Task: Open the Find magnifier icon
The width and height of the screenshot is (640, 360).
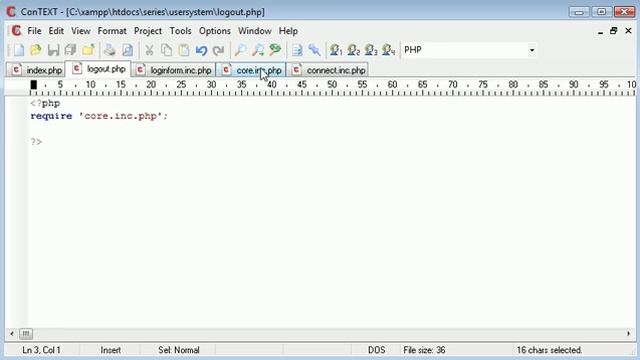Action: pos(240,50)
